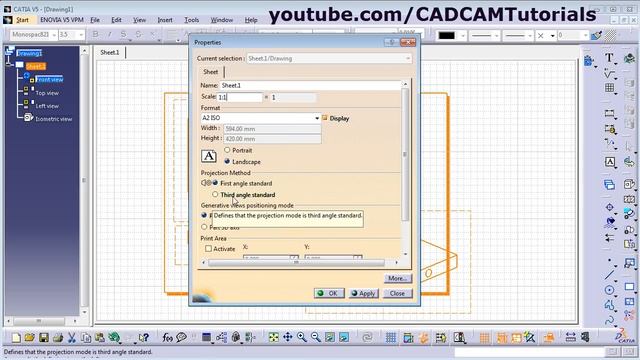Image resolution: width=640 pixels, height=360 pixels.
Task: Click the Properties dialog horizontal scrollbar
Action: point(296,262)
